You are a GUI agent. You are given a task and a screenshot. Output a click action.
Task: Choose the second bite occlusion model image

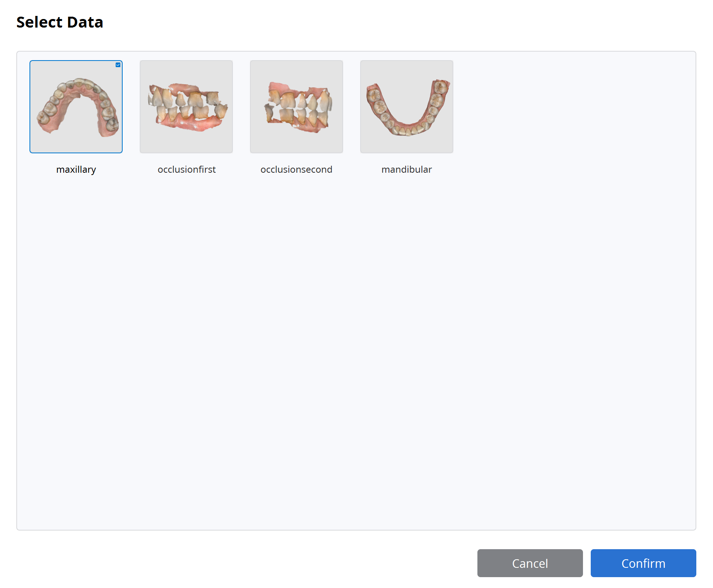pyautogui.click(x=297, y=107)
